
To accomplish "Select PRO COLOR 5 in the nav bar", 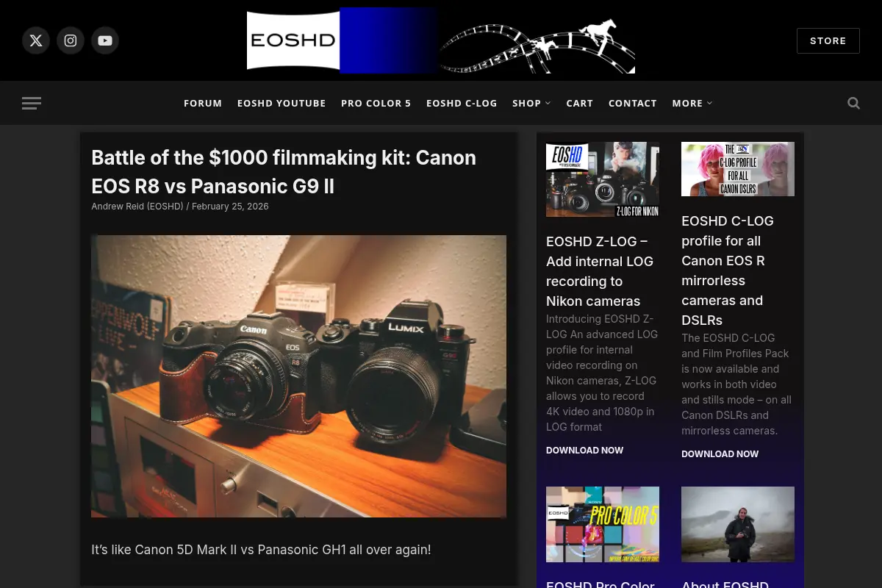I will (x=376, y=103).
